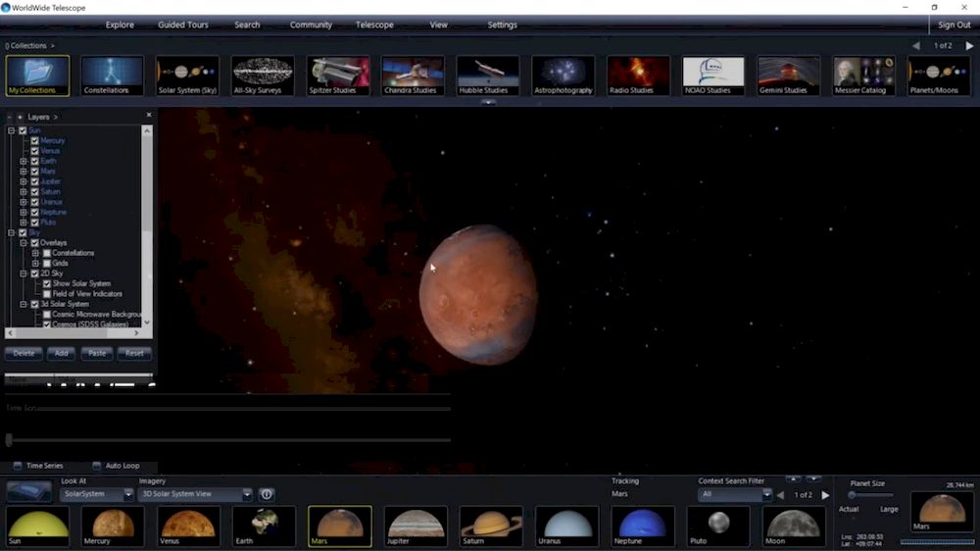The height and width of the screenshot is (551, 980).
Task: Click the Layers panel vertical scrollbar
Action: pos(147,225)
